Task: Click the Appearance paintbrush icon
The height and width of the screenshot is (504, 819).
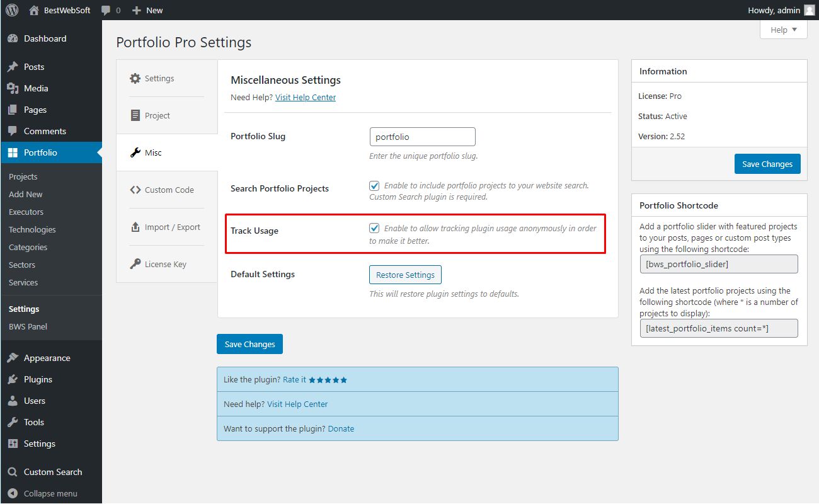Action: 13,358
